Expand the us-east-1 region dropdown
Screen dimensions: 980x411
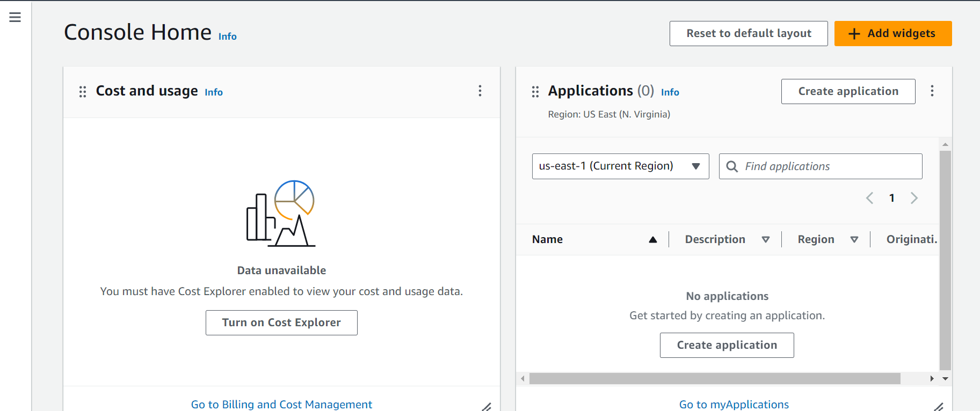click(620, 166)
